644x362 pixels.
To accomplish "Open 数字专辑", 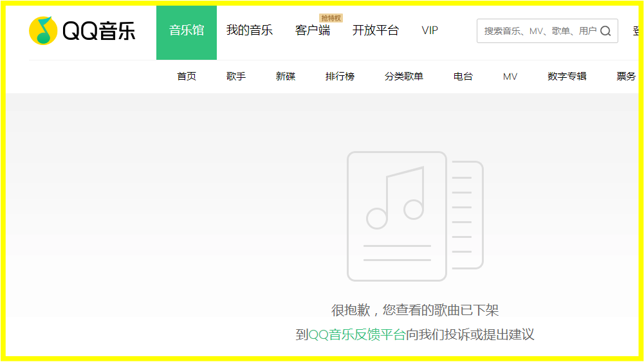I will point(567,77).
